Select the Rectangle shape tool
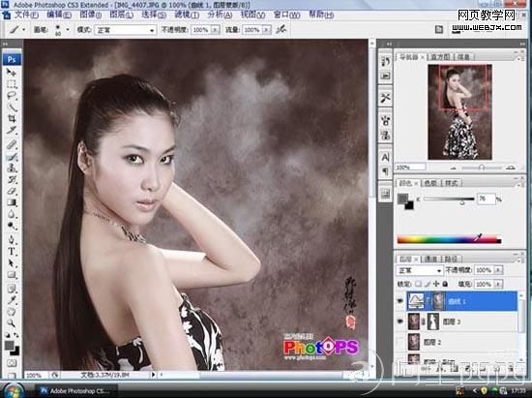Image resolution: width=532 pixels, height=398 pixels. 12,274
